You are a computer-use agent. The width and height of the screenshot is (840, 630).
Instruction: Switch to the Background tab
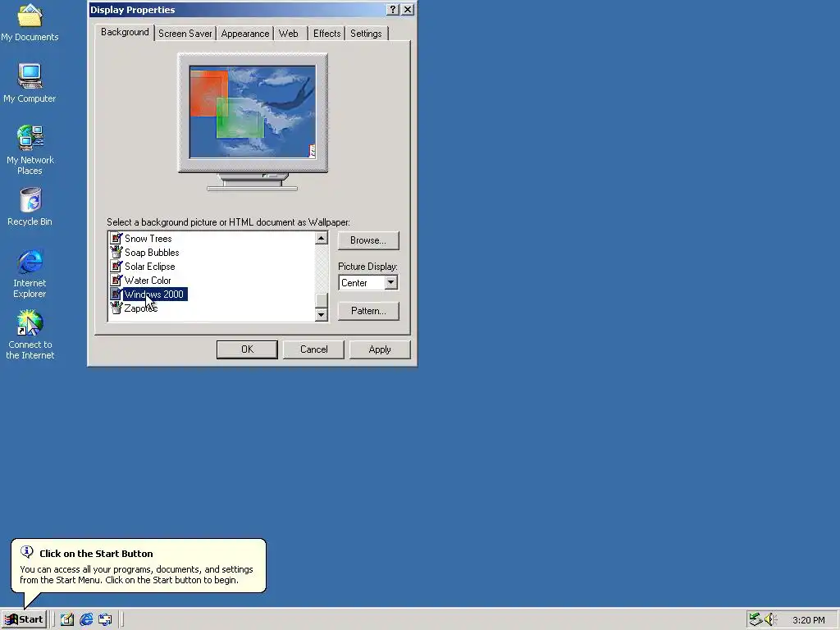[125, 32]
